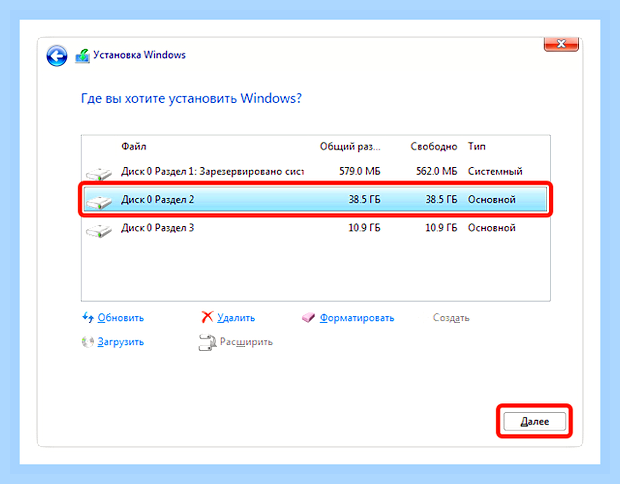Click the 562.0 МБ free space cell
Image resolution: width=620 pixels, height=484 pixels.
437,172
